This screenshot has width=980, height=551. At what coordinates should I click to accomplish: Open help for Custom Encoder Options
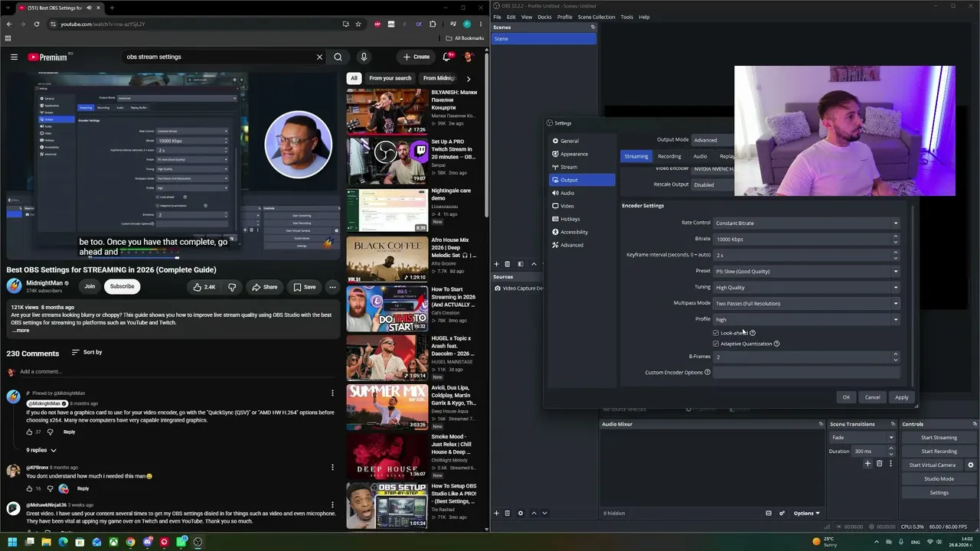click(707, 373)
